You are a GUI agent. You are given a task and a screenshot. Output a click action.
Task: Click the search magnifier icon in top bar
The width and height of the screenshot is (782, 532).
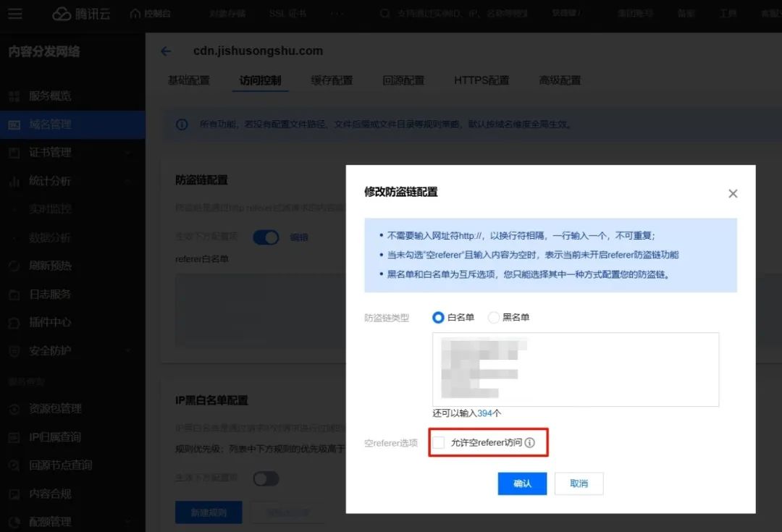point(385,14)
